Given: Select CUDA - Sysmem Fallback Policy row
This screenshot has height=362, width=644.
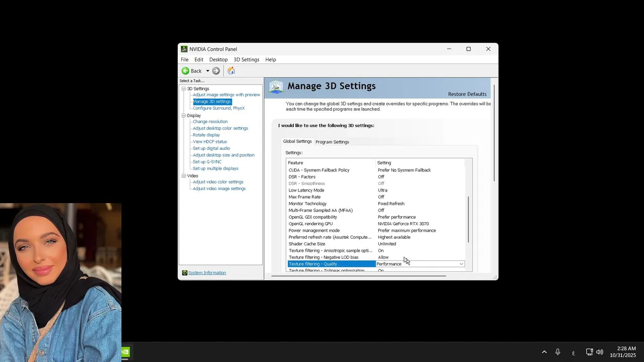Looking at the screenshot, I should click(376, 170).
